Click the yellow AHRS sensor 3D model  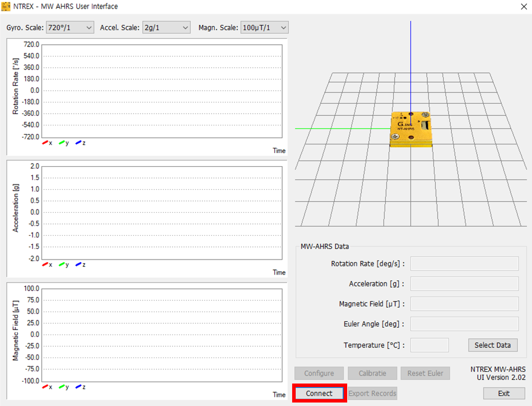tap(411, 129)
